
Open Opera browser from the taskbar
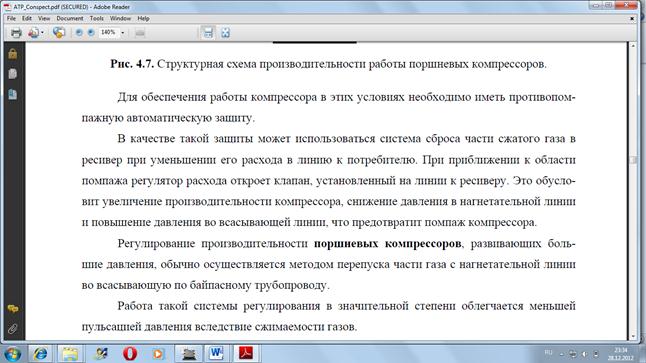coord(130,354)
